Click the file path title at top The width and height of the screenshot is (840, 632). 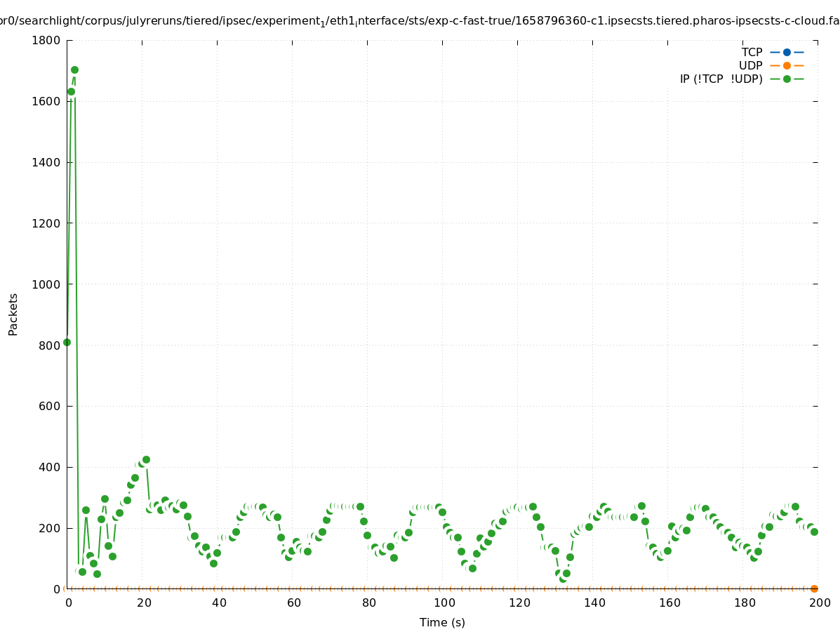420,21
